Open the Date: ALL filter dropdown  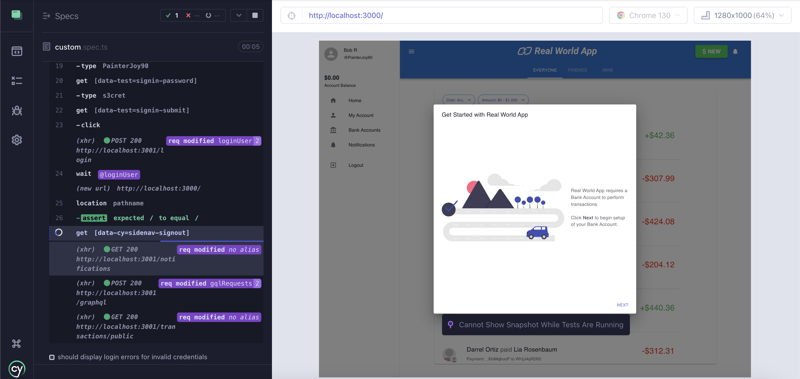pos(458,99)
